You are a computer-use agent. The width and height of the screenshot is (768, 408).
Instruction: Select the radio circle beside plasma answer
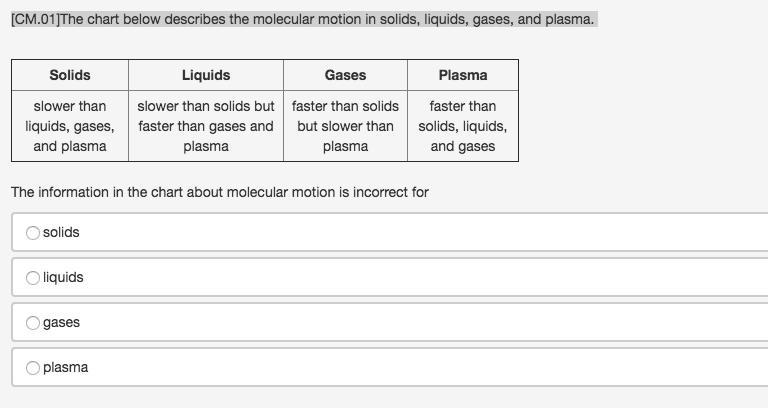[33, 367]
